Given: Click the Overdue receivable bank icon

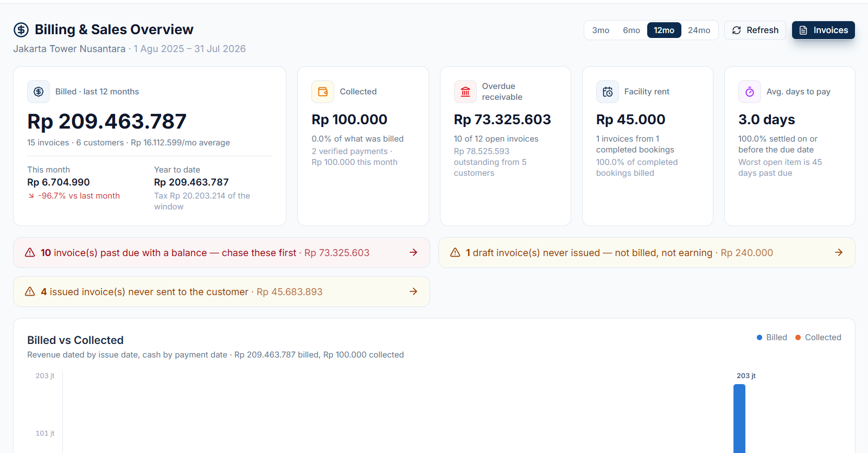Looking at the screenshot, I should [465, 92].
